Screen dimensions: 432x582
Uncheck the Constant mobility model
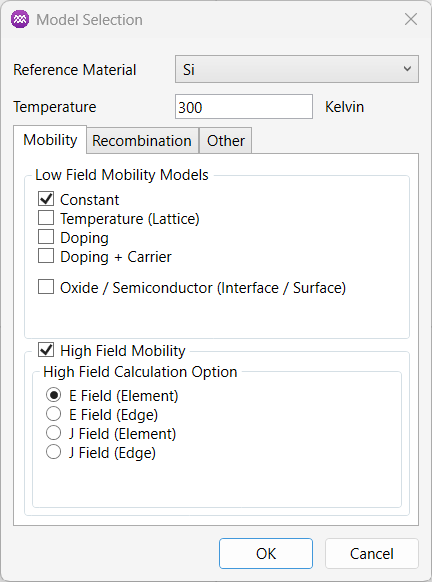pyautogui.click(x=46, y=199)
